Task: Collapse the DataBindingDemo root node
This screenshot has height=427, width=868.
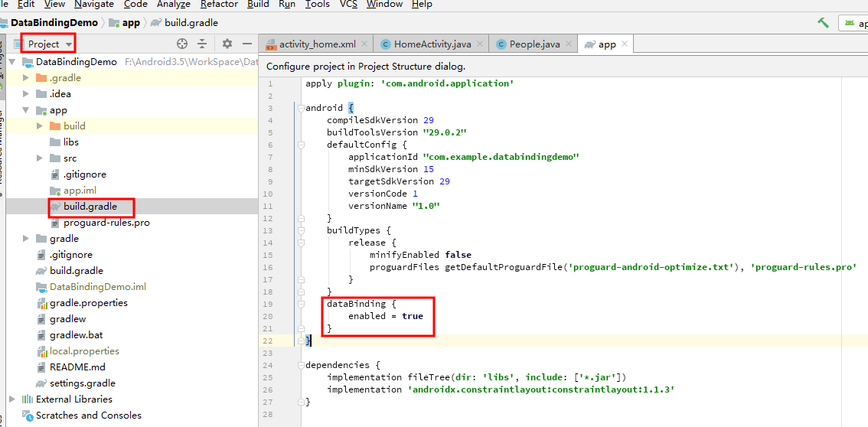Action: click(x=12, y=62)
